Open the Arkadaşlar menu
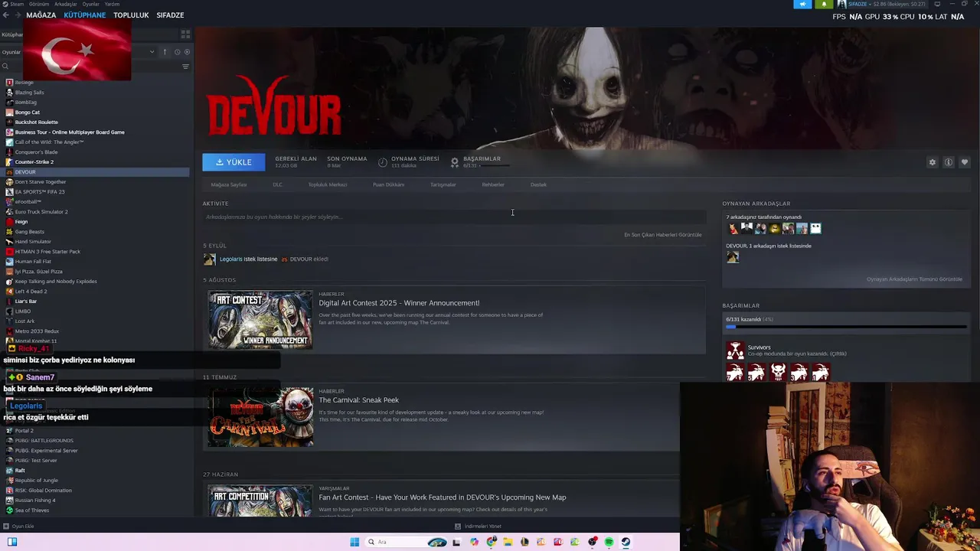 click(65, 4)
